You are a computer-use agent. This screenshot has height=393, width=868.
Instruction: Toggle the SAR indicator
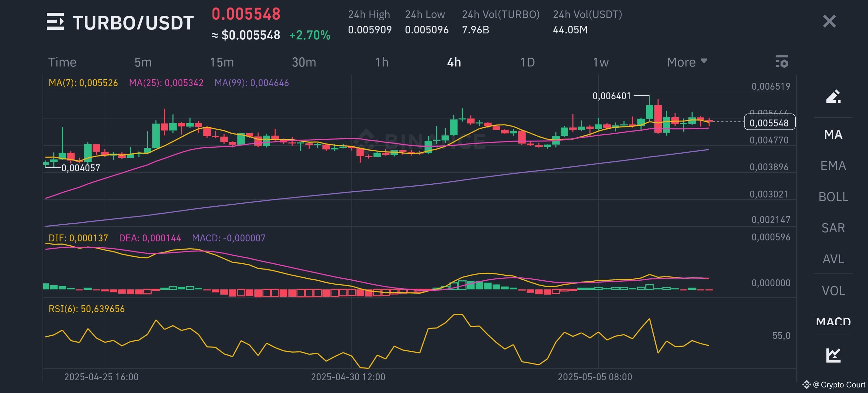[x=833, y=228]
